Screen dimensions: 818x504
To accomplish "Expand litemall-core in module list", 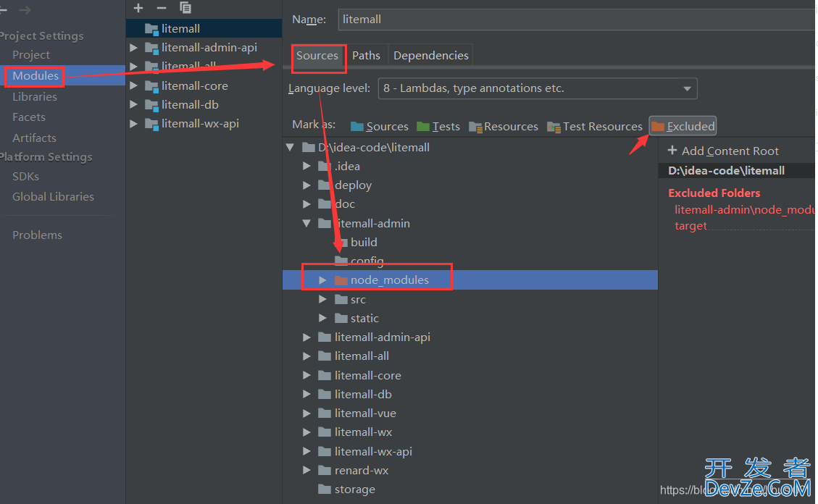I will [133, 86].
